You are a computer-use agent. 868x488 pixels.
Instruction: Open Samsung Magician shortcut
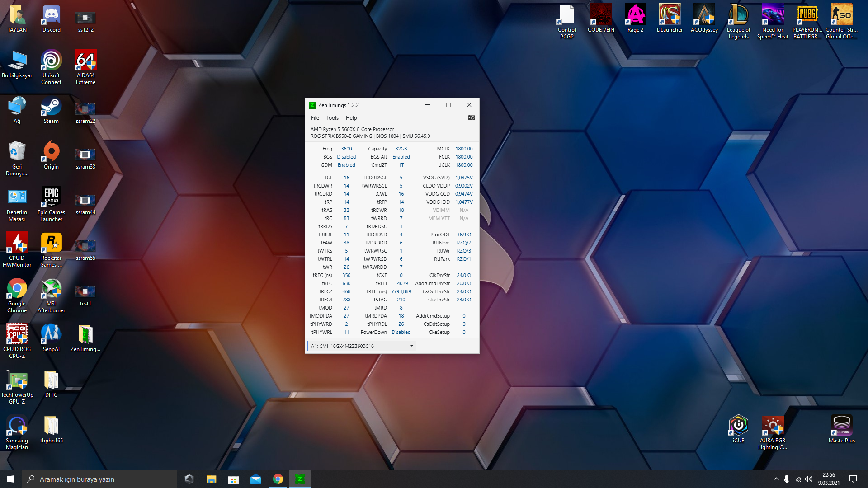click(17, 432)
